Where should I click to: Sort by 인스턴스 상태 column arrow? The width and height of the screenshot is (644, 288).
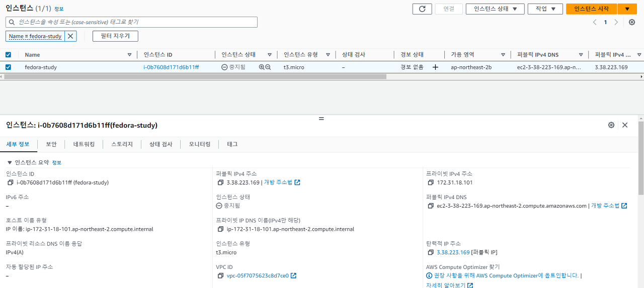tap(270, 55)
